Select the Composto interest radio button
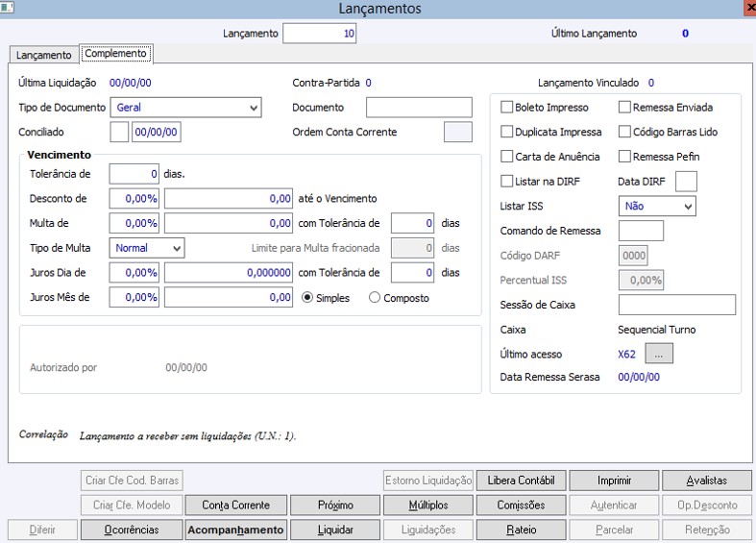The image size is (756, 543). pyautogui.click(x=375, y=298)
